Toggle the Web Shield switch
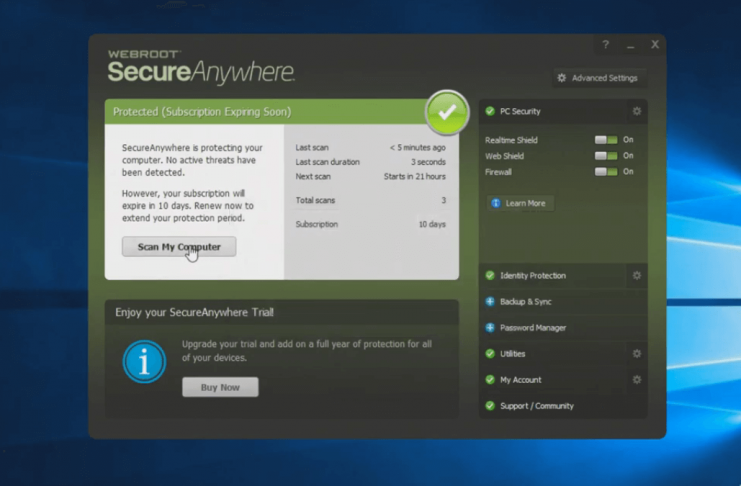 coord(606,156)
